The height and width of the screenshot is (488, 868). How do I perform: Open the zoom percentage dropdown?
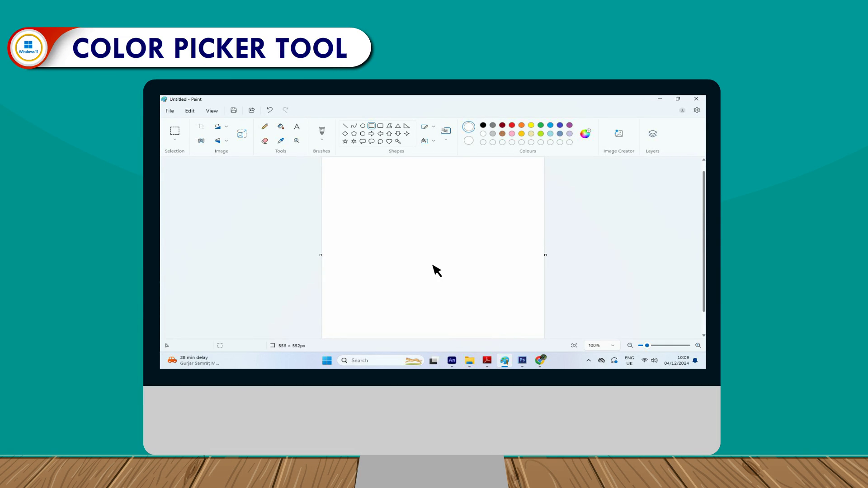pyautogui.click(x=613, y=346)
